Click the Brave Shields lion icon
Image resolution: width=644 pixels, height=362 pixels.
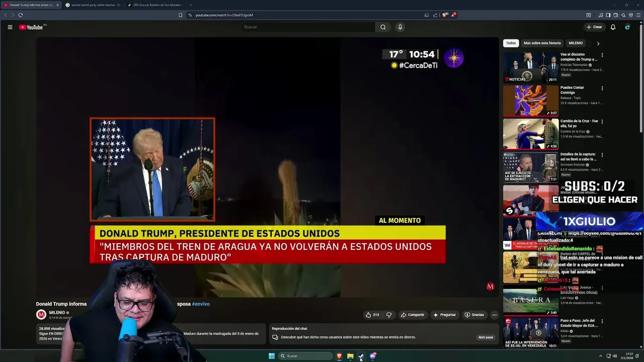click(445, 15)
